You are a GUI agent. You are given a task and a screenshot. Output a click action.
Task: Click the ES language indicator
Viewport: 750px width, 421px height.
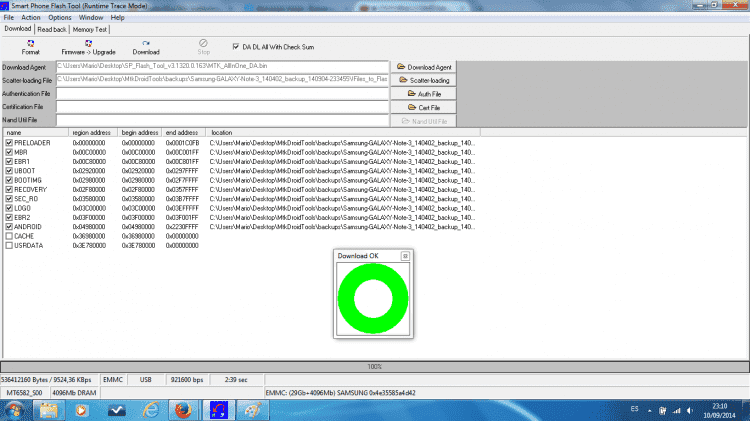point(634,409)
